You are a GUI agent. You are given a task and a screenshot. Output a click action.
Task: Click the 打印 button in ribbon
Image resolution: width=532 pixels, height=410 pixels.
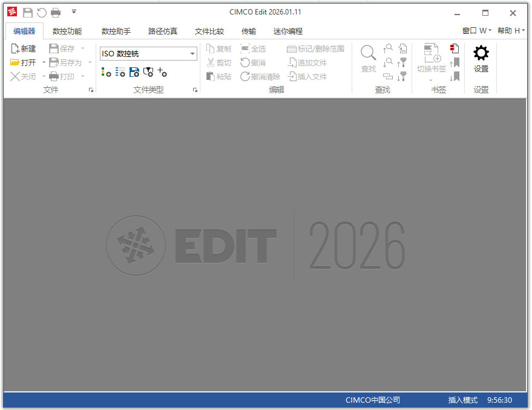coord(62,77)
